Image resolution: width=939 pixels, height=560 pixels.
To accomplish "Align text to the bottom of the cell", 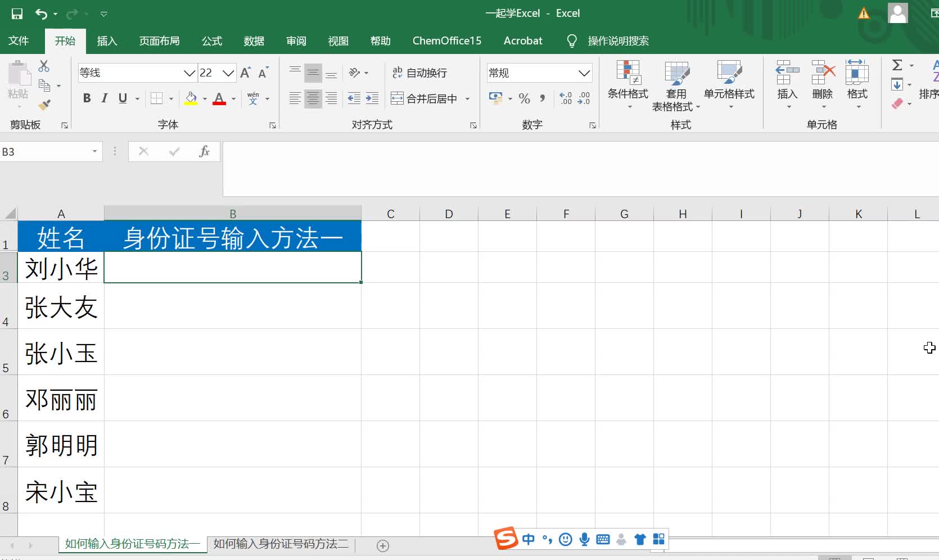I will pyautogui.click(x=332, y=73).
